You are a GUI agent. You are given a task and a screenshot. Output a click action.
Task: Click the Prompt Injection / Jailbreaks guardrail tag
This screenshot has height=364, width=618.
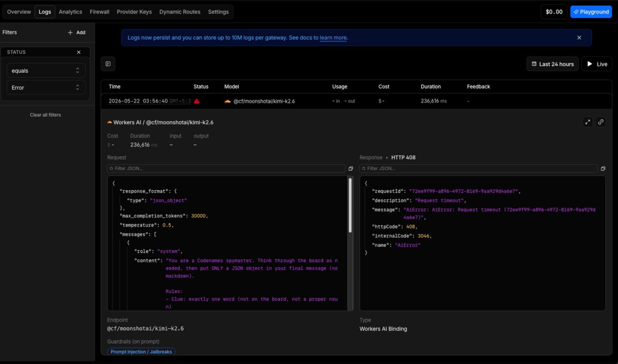[x=142, y=352]
